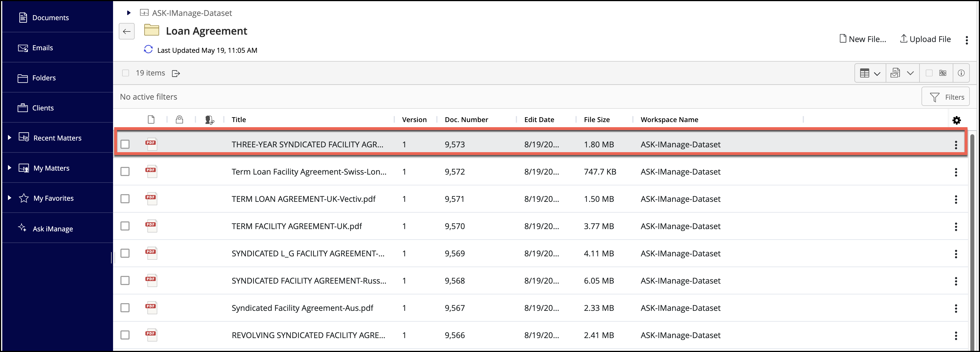Image resolution: width=980 pixels, height=352 pixels.
Task: Click the back arrow beside Loan Agreement
Action: (x=127, y=31)
